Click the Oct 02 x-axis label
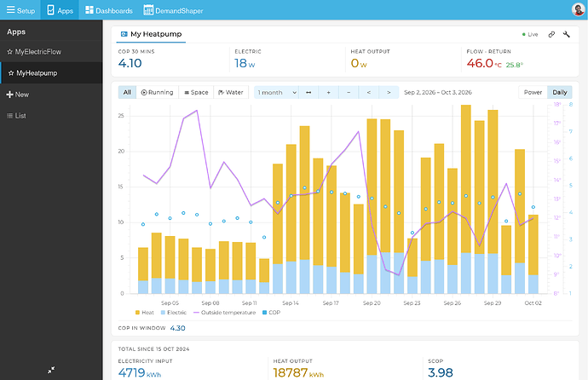Image resolution: width=588 pixels, height=380 pixels. pos(533,302)
